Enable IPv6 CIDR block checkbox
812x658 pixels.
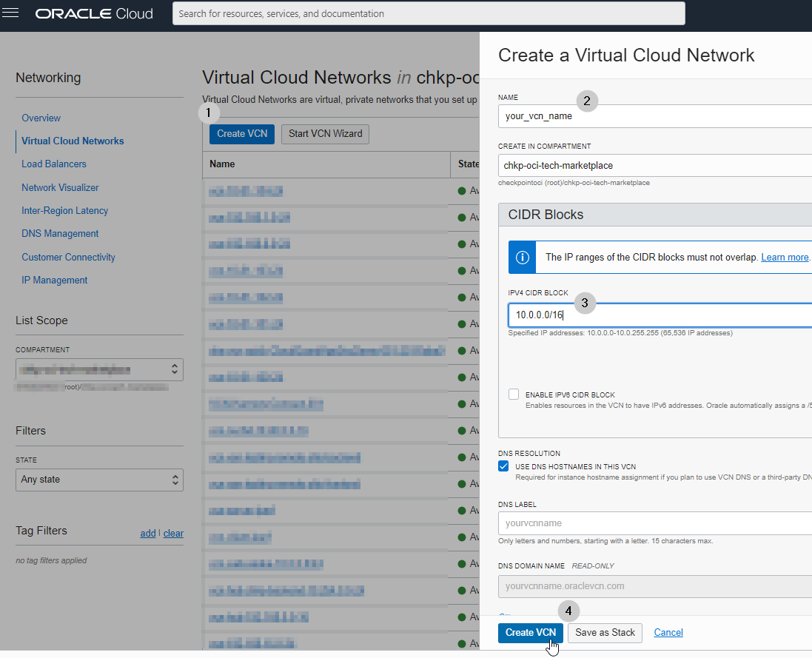pos(514,395)
